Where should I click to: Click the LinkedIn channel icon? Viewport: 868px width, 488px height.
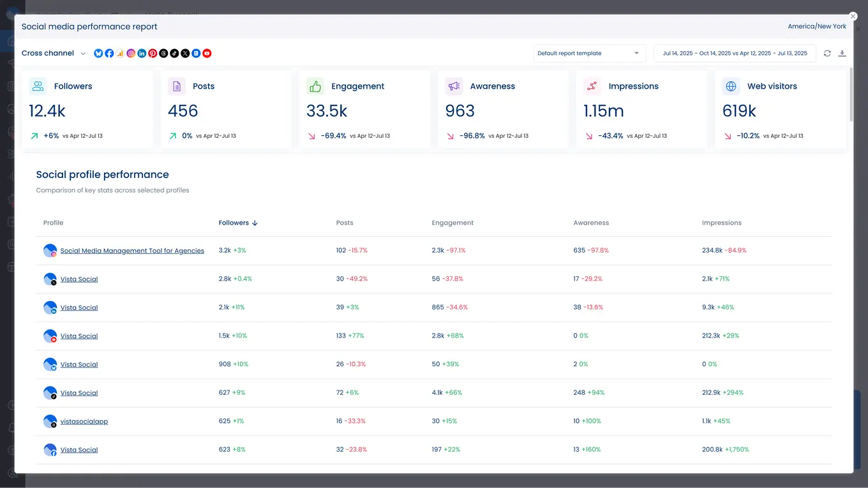[142, 54]
